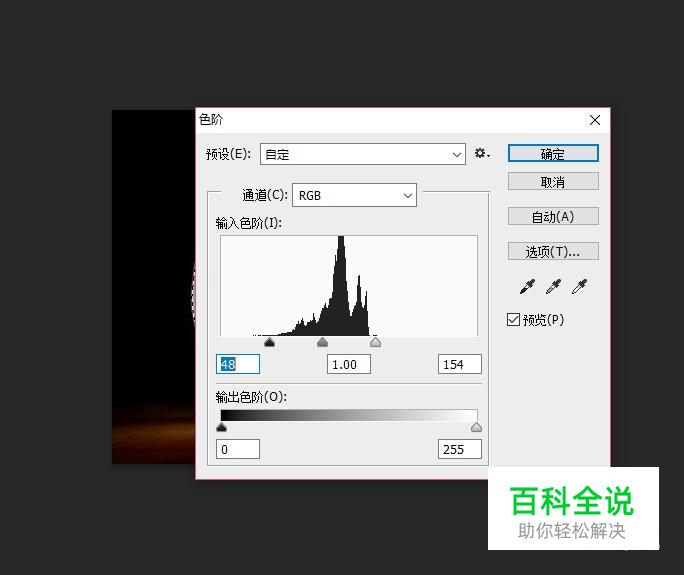Grab the input midtone gray slider
The width and height of the screenshot is (684, 575).
[322, 342]
